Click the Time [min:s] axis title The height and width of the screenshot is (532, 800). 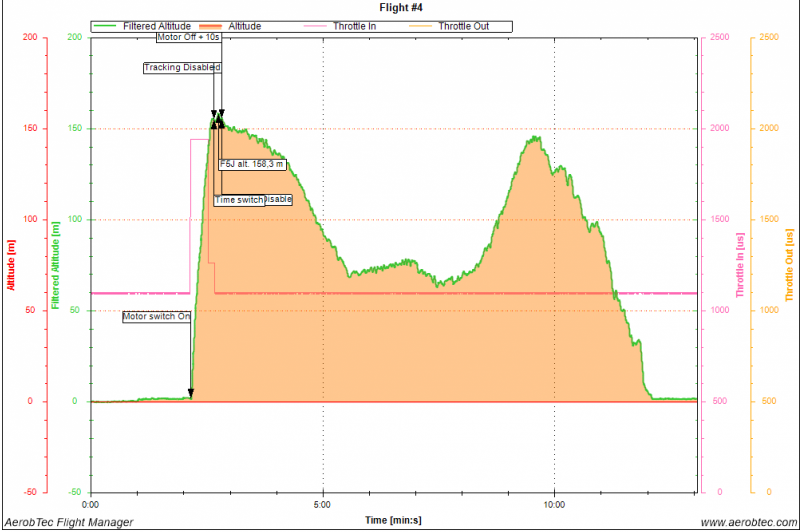tap(392, 520)
